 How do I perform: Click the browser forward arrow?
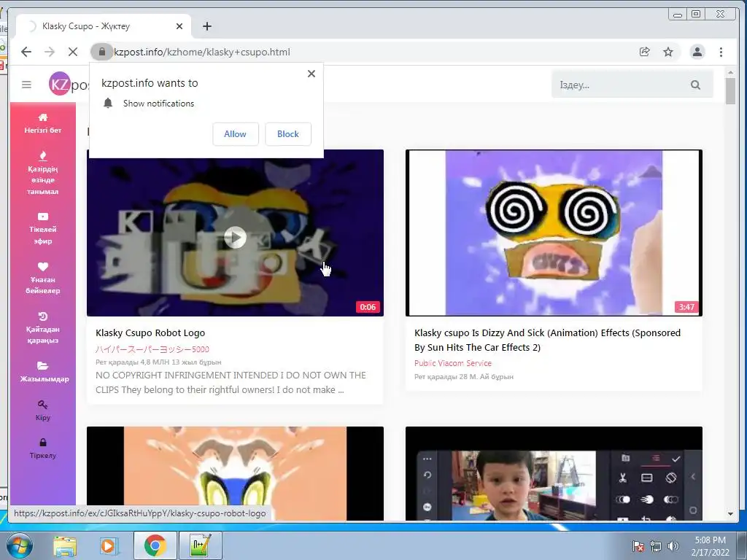click(x=50, y=52)
